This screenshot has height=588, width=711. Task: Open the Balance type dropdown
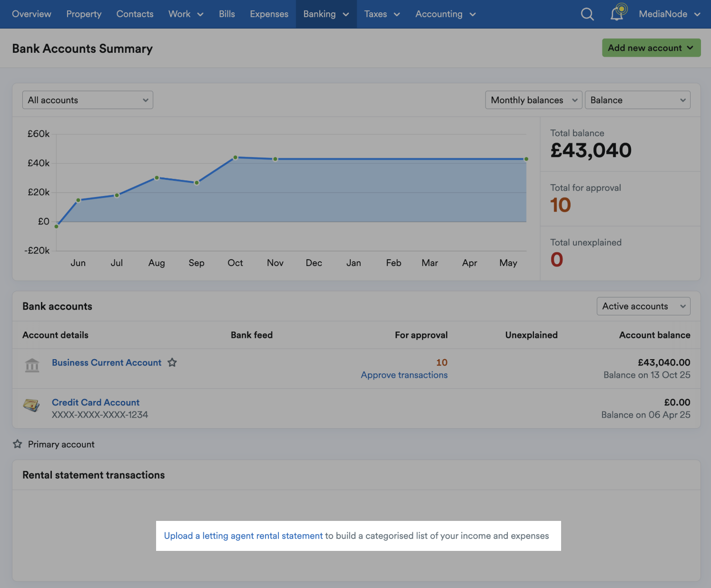pos(637,100)
